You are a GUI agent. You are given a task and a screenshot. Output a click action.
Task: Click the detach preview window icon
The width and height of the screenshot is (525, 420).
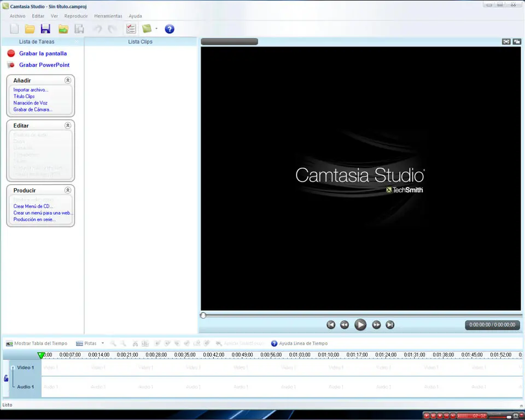pos(517,42)
